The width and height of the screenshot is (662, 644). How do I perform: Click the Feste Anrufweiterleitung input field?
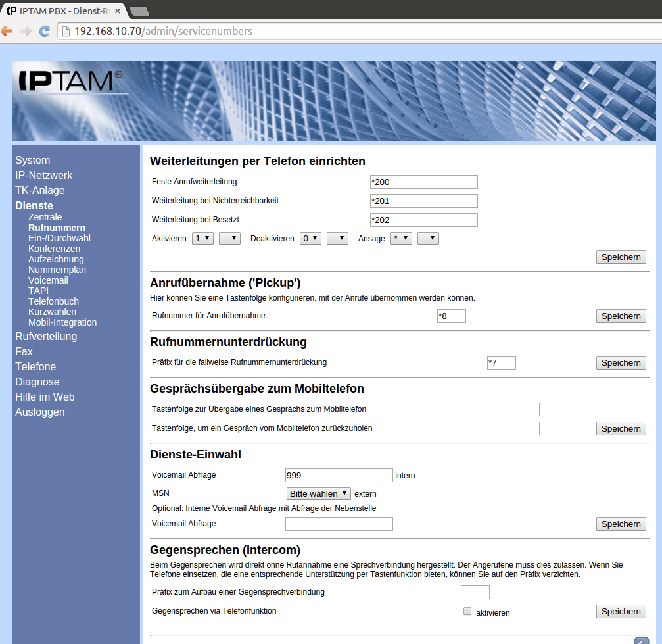(423, 182)
